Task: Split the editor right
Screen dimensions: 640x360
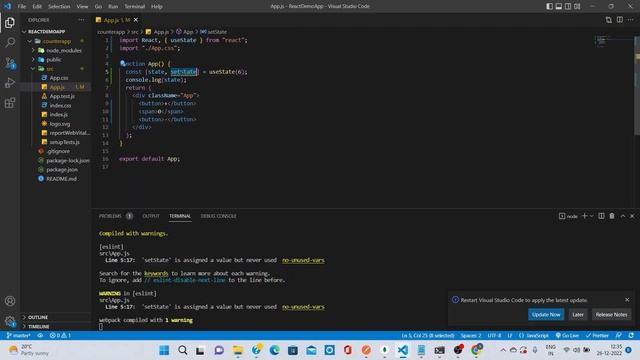Action: (x=620, y=20)
